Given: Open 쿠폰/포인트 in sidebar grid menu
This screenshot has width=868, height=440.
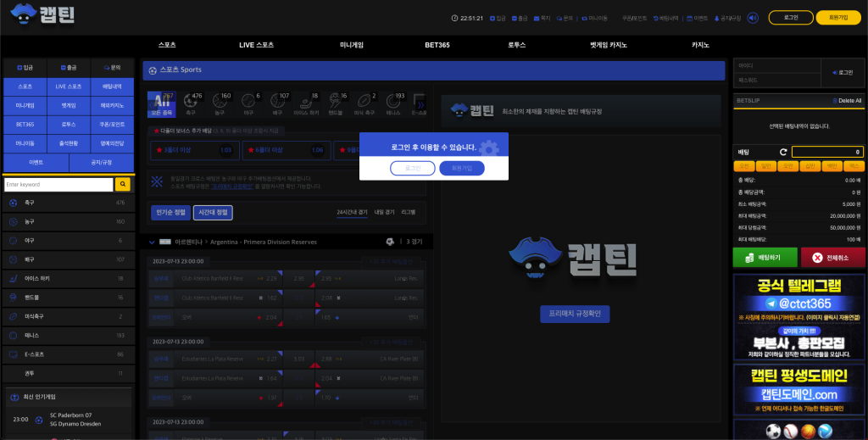Looking at the screenshot, I should [112, 125].
